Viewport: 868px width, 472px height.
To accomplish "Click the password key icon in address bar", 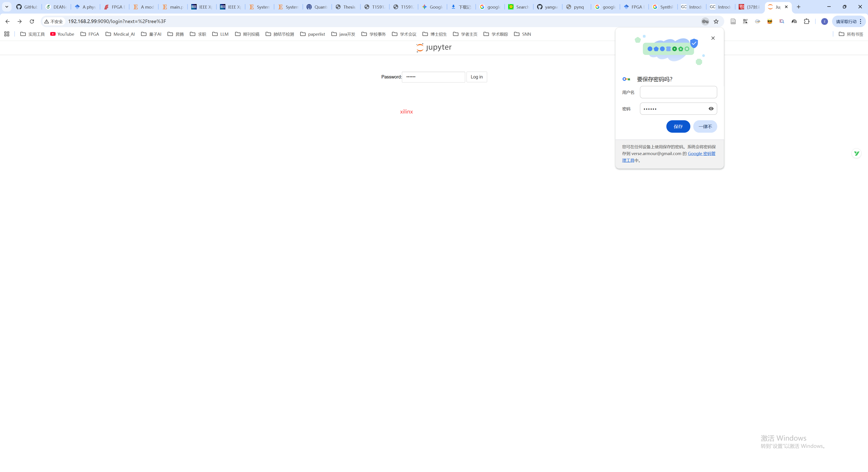I will (x=705, y=21).
